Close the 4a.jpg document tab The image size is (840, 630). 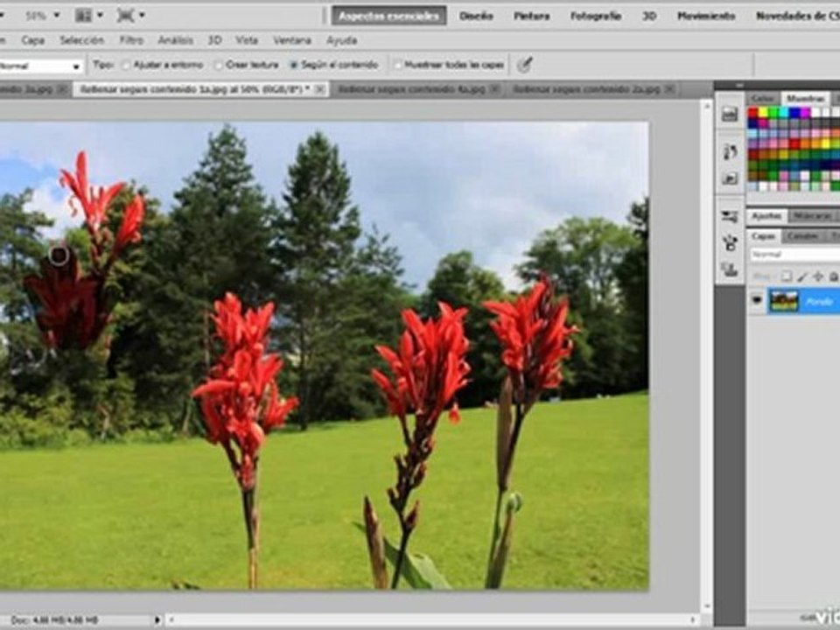pyautogui.click(x=494, y=89)
